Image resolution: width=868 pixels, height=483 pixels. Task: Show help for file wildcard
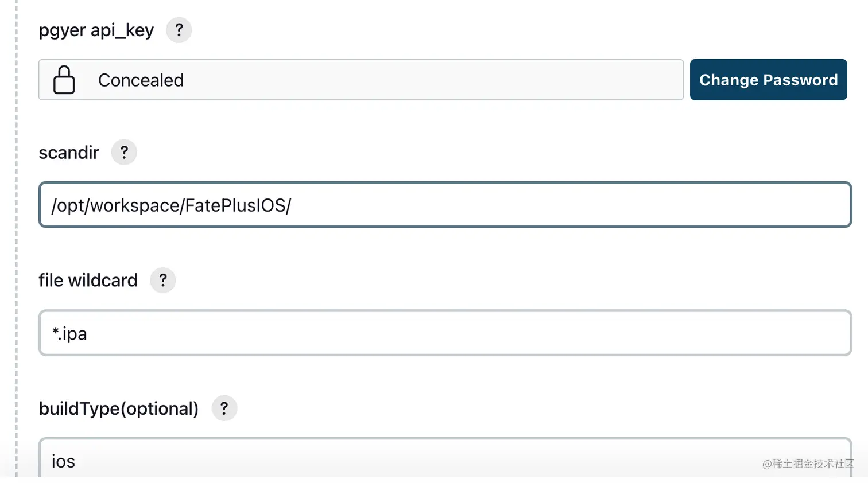pyautogui.click(x=163, y=281)
